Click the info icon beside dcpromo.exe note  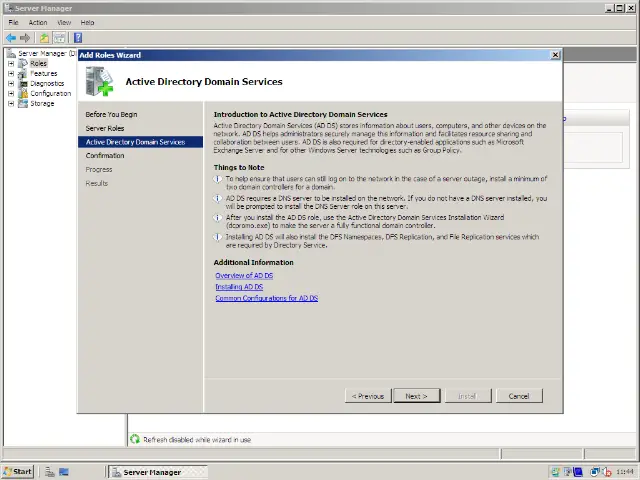tap(218, 218)
